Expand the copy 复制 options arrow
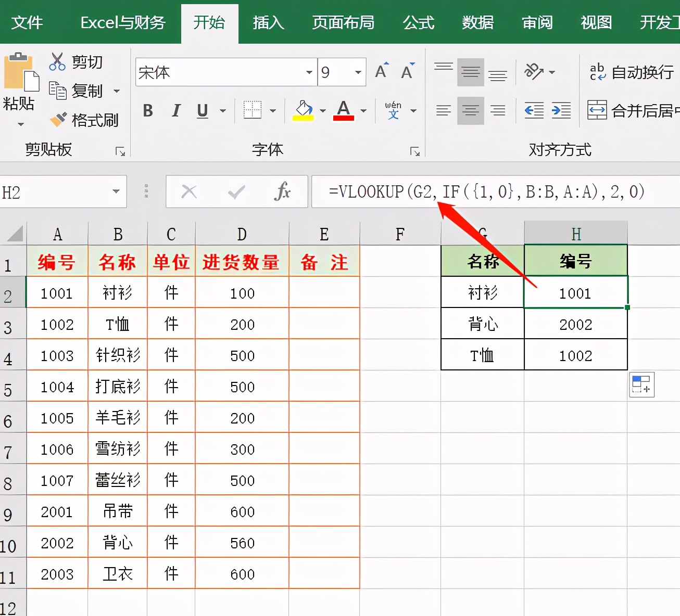This screenshot has width=680, height=616. (x=117, y=91)
